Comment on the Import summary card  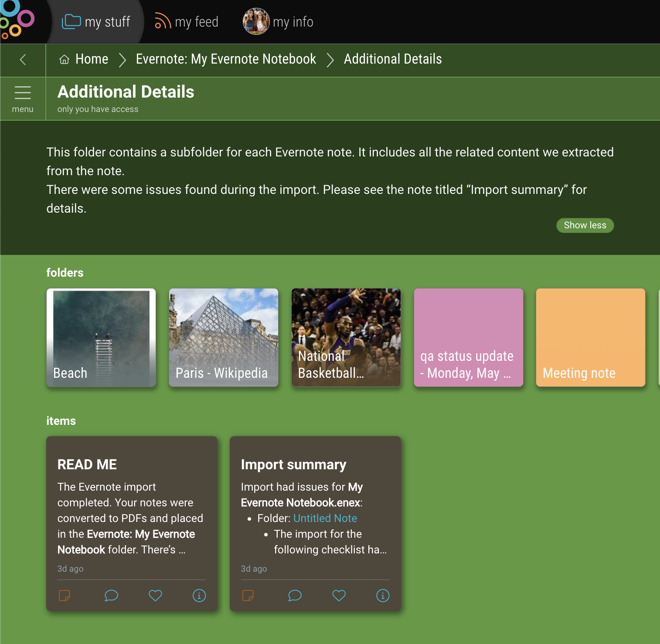295,596
